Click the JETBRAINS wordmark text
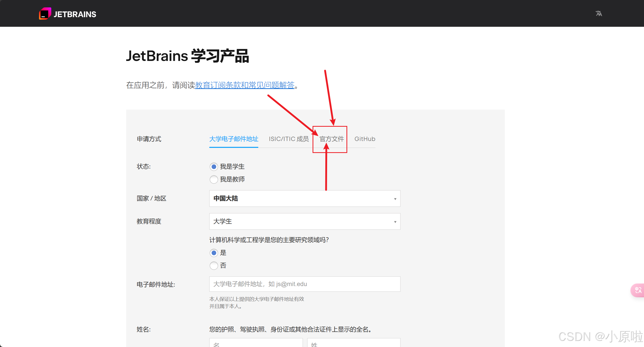 pos(75,14)
